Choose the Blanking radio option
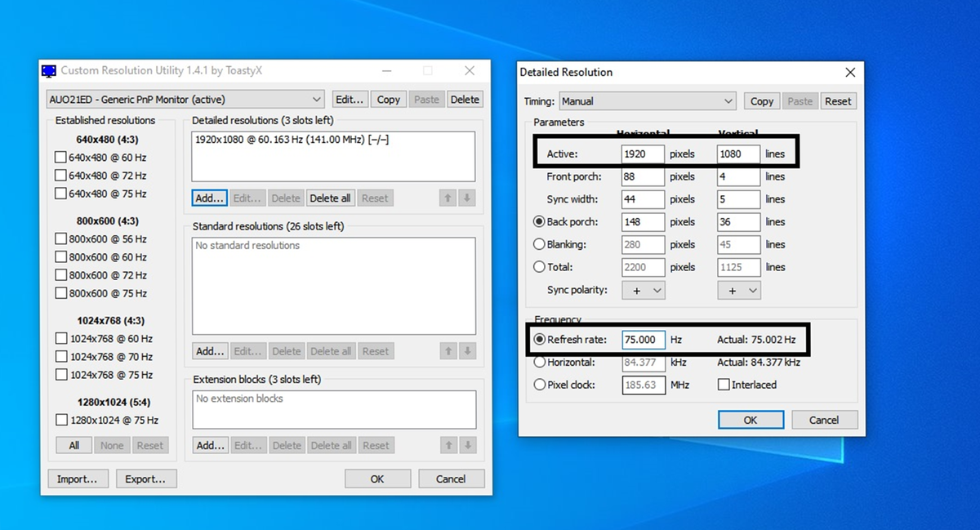This screenshot has height=530, width=980. 538,244
